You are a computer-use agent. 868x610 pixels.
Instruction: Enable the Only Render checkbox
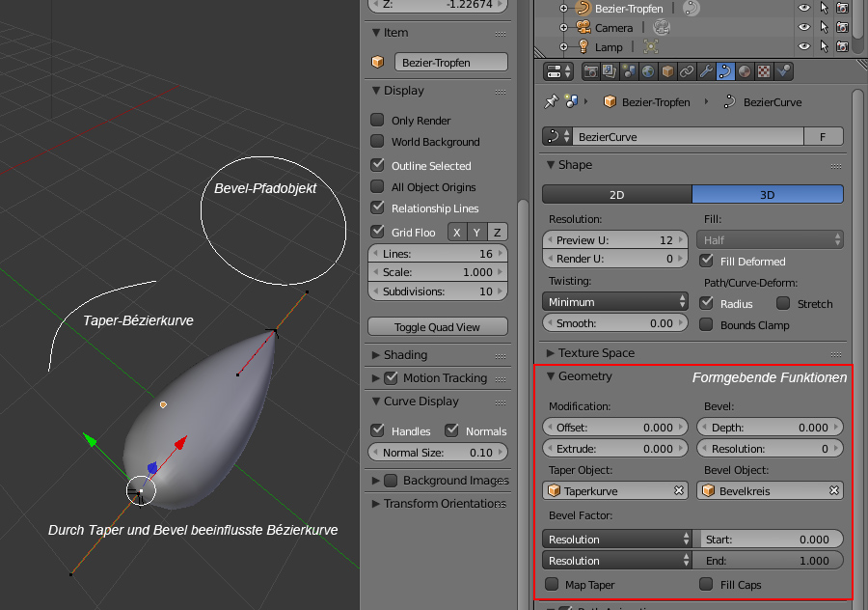pos(378,121)
